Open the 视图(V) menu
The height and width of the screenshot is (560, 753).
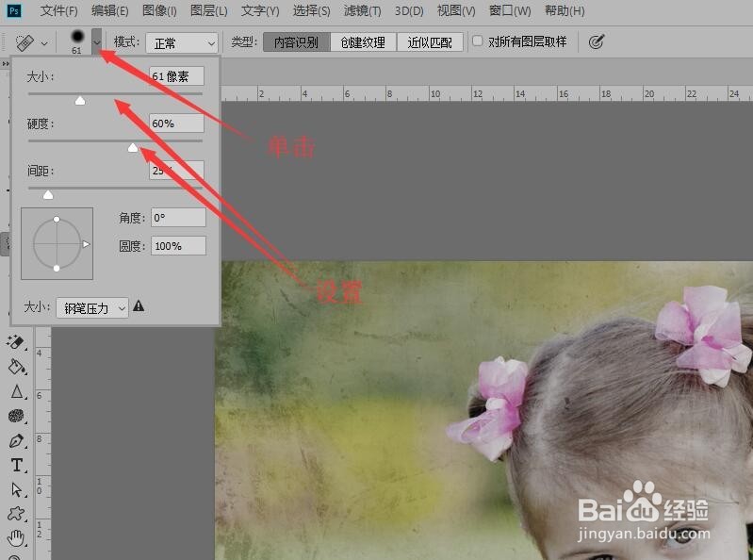pos(456,10)
